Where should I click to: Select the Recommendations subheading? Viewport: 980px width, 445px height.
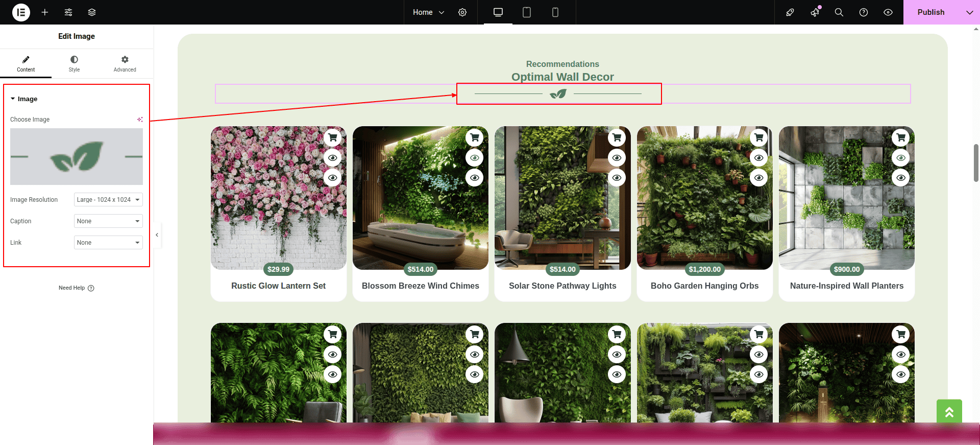[x=562, y=64]
